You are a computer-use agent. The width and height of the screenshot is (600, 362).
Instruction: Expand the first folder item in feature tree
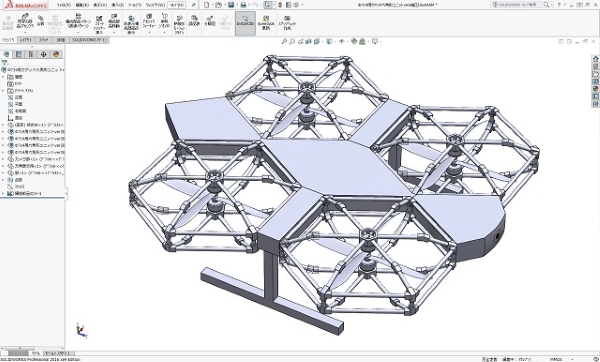[3, 77]
